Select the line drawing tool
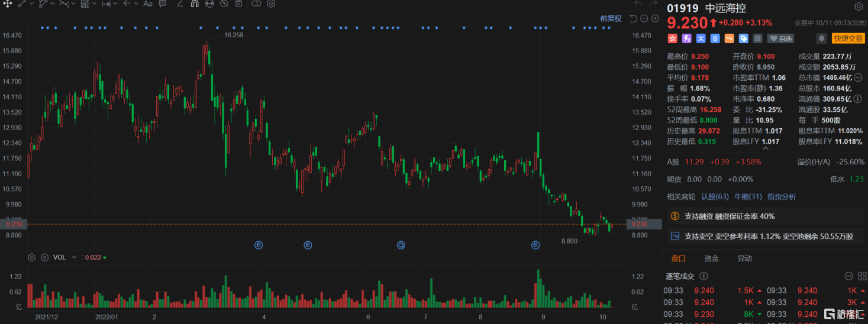This screenshot has height=324, width=868. point(22,4)
